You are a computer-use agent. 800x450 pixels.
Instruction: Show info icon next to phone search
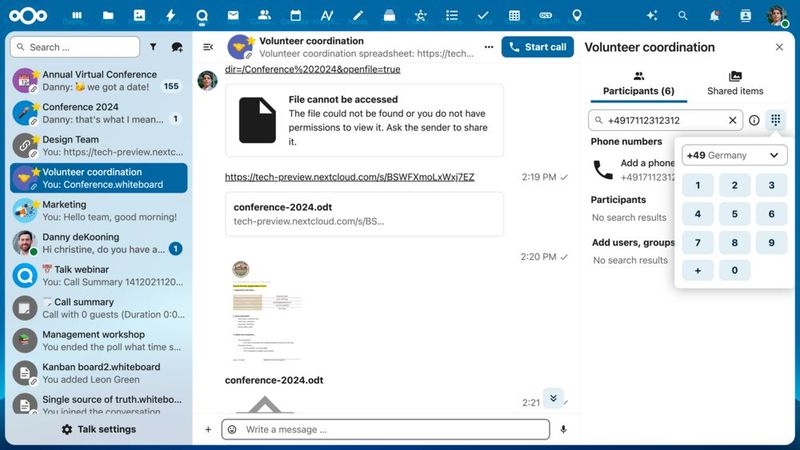(x=754, y=120)
